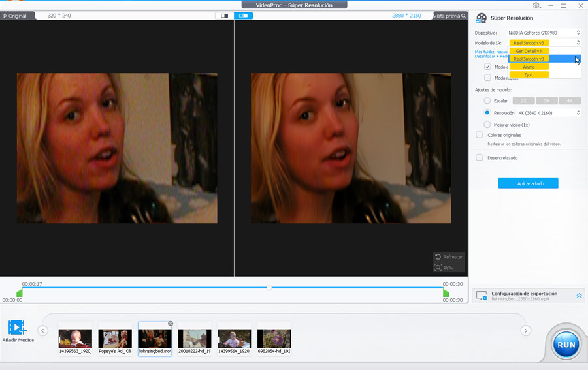This screenshot has height=370, width=588.
Task: Open the settings gear in title bar
Action: click(x=536, y=5)
